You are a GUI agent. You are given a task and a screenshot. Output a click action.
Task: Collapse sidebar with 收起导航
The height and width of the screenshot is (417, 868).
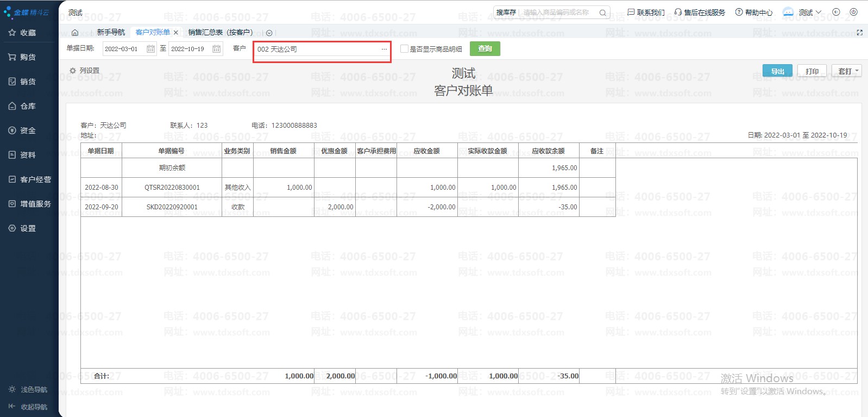28,407
